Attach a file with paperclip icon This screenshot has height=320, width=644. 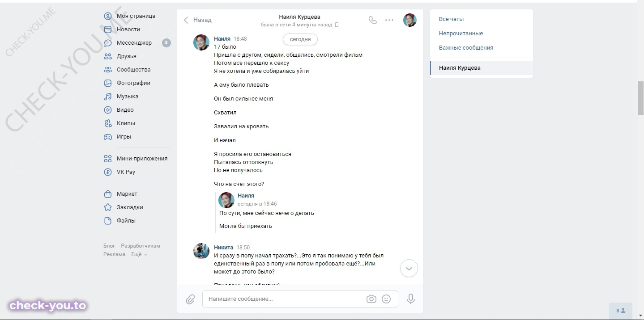coord(191,299)
